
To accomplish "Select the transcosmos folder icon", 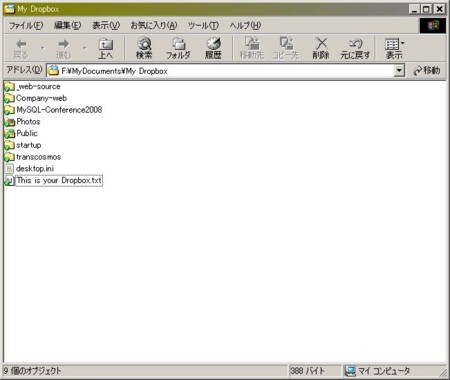I will (x=9, y=157).
